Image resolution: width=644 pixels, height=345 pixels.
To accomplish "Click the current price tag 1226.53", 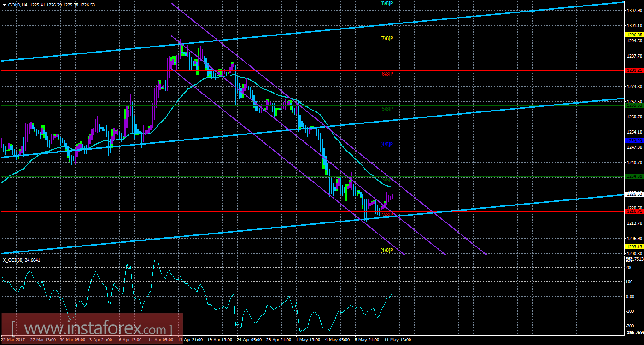I will pos(634,194).
